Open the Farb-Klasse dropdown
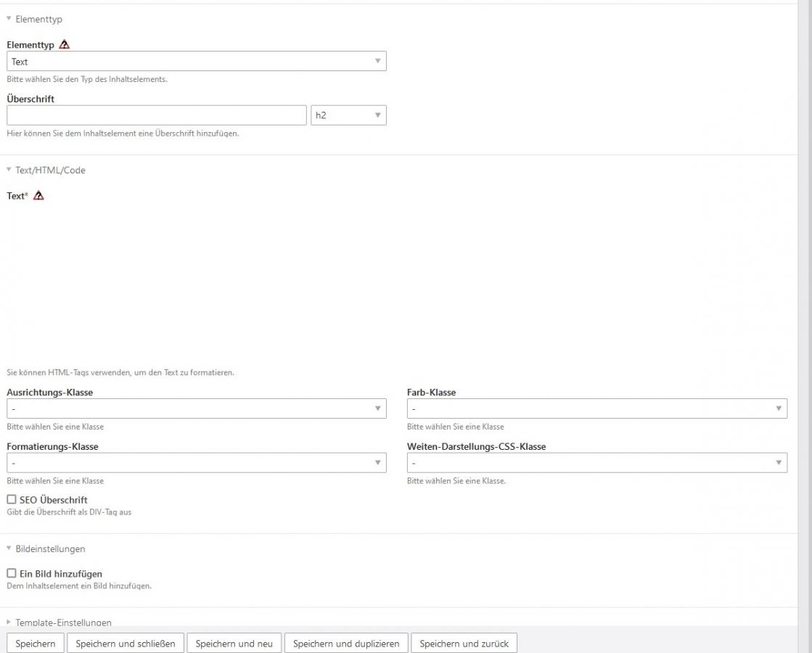The image size is (812, 653). point(596,409)
